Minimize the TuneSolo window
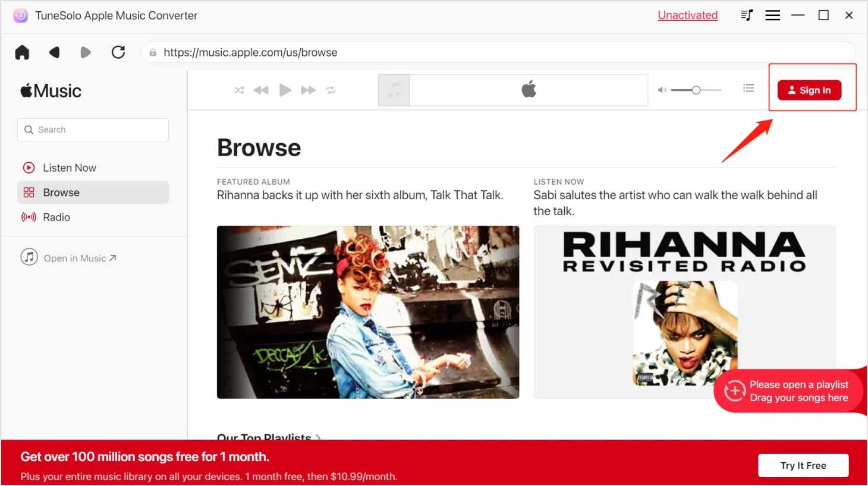868x486 pixels. [x=798, y=15]
